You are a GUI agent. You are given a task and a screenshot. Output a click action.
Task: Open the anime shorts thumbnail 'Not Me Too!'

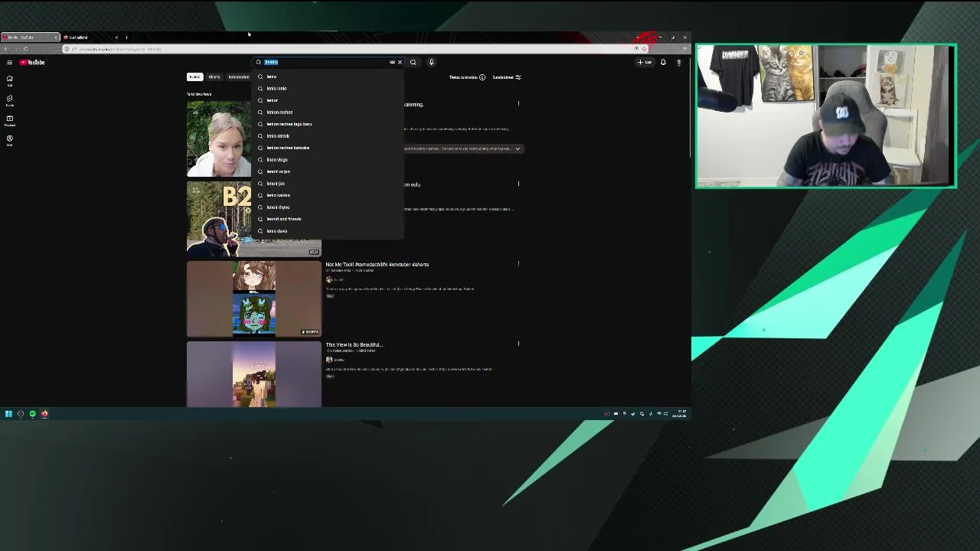click(254, 298)
